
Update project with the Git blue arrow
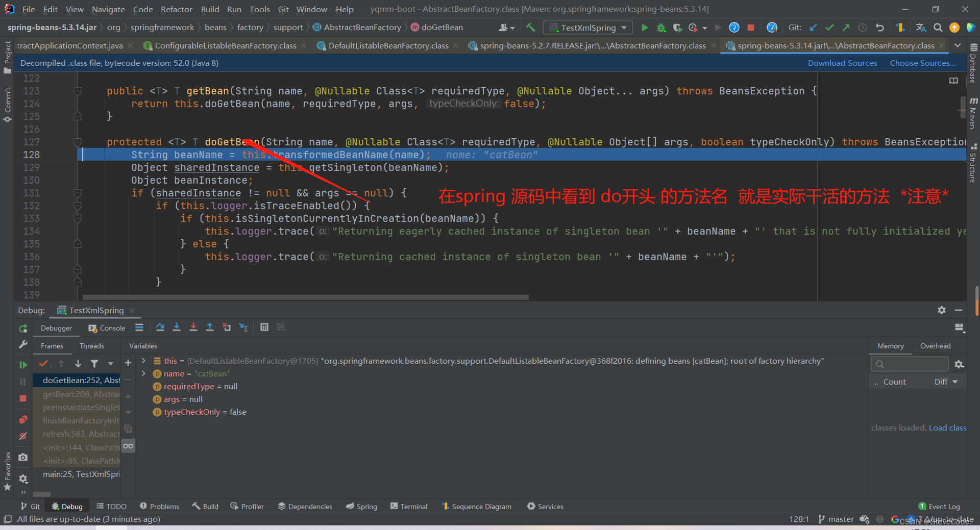[813, 28]
